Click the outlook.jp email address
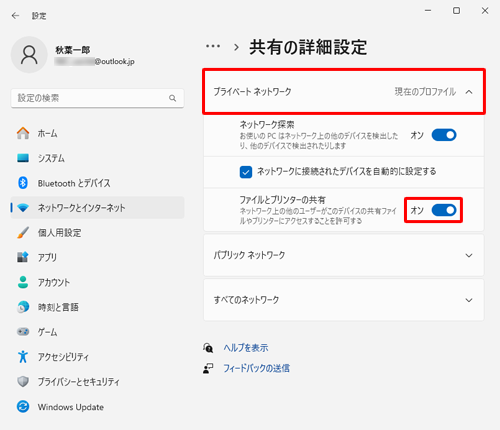This screenshot has height=430, width=500. tap(95, 61)
